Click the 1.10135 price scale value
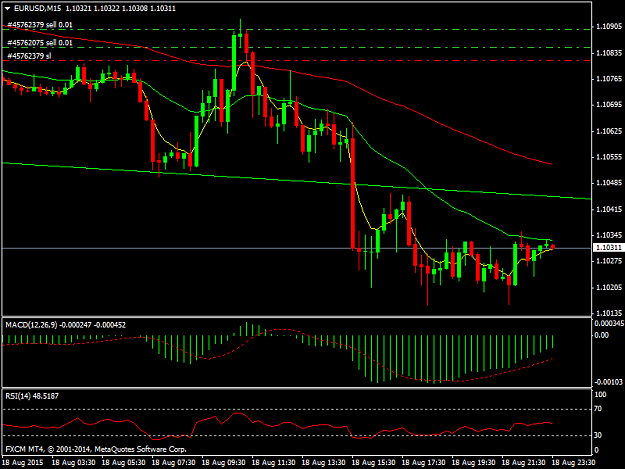Image resolution: width=625 pixels, height=469 pixels. click(x=609, y=313)
